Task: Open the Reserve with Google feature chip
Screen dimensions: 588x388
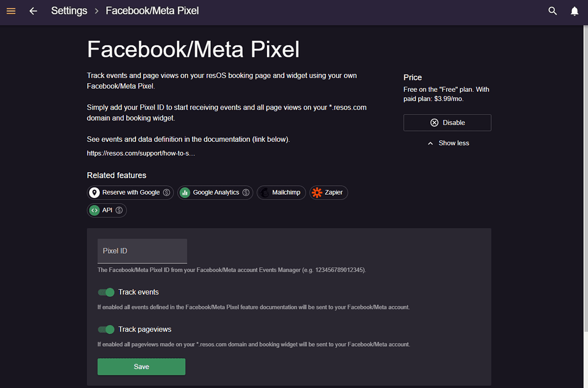Action: tap(130, 192)
